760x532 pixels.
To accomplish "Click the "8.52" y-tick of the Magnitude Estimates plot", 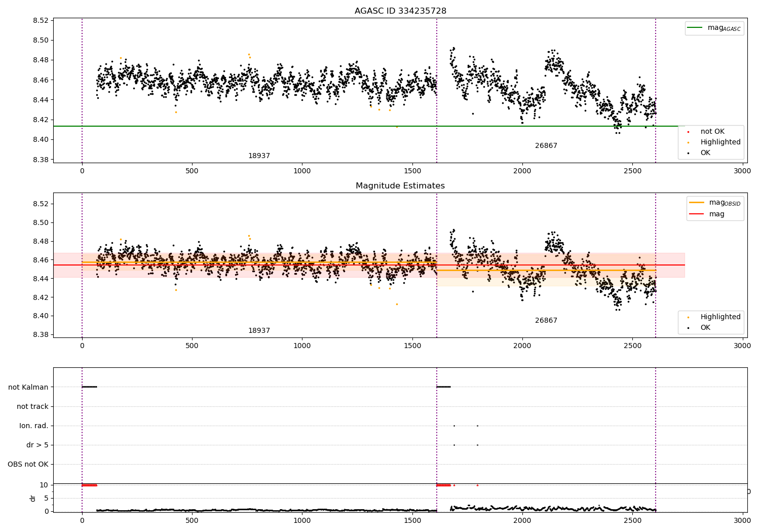I will 41,204.
